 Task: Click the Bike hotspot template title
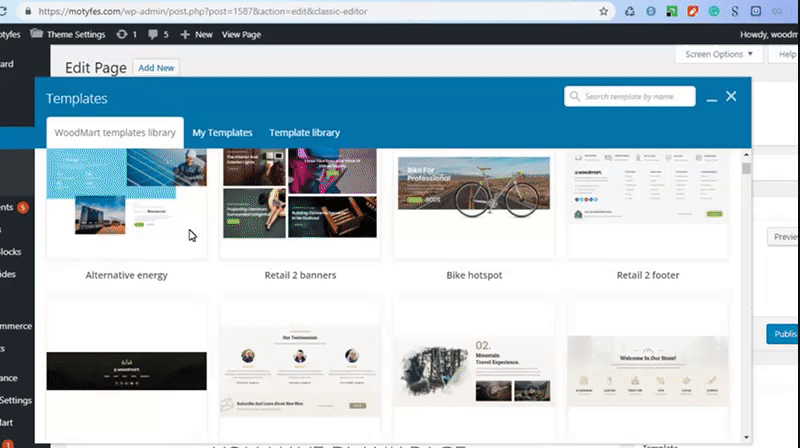point(474,275)
